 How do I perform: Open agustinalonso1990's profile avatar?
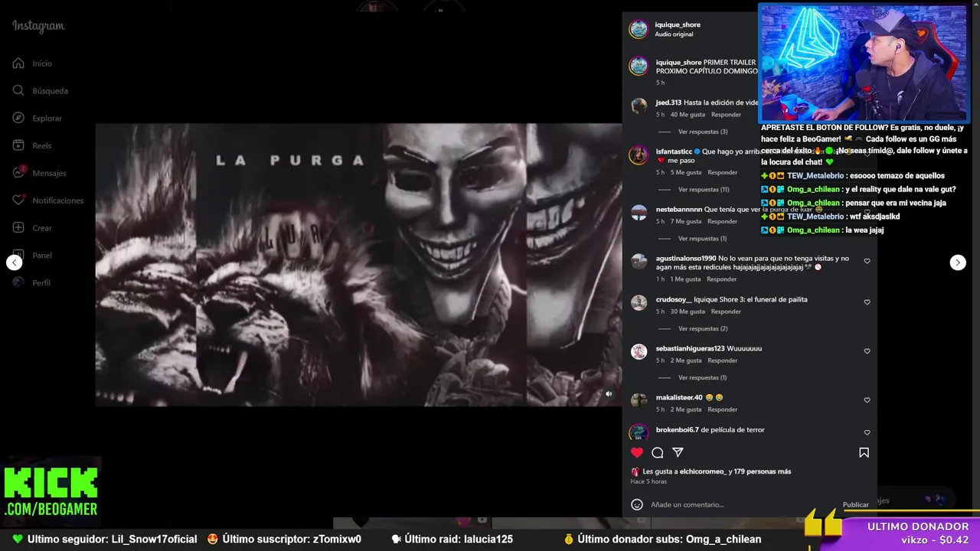tap(639, 261)
